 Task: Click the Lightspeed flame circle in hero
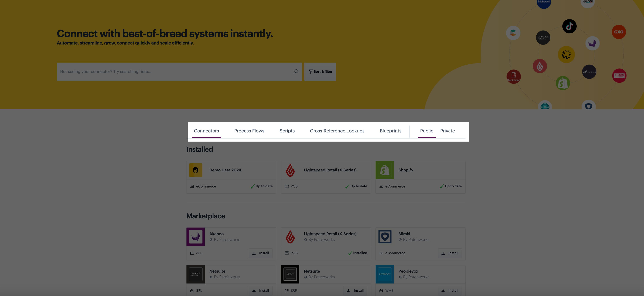(540, 66)
